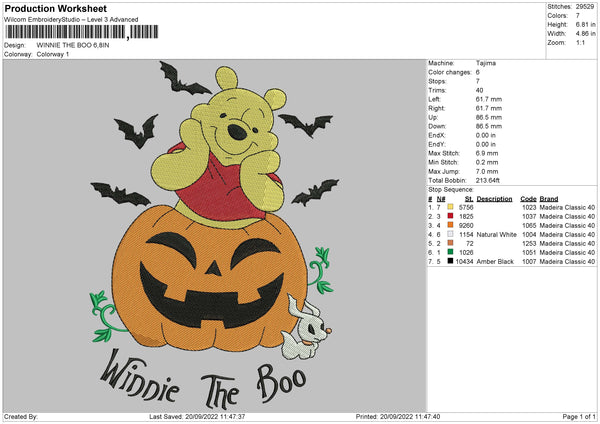600x424 pixels.
Task: Click the height value "6.81 in"
Action: pos(585,24)
